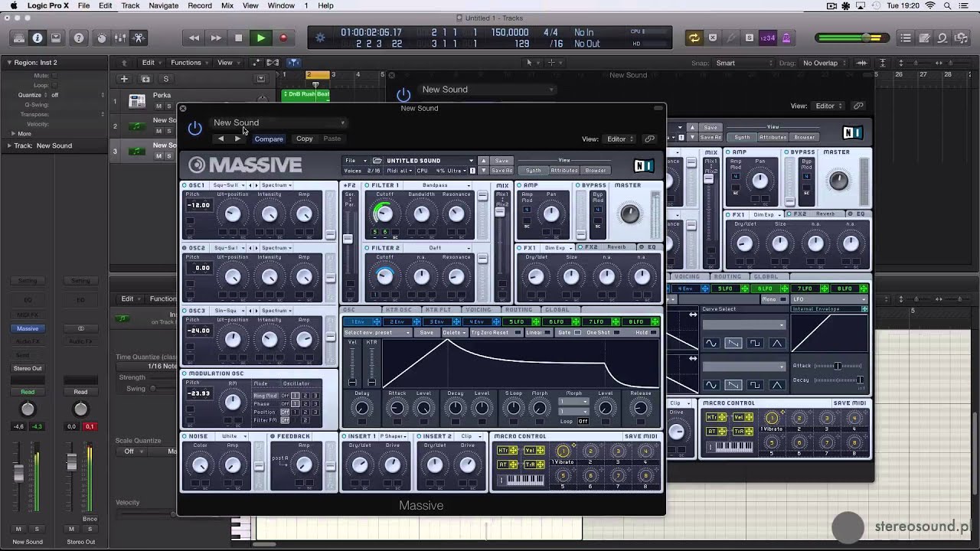Stop playback
The width and height of the screenshot is (980, 551).
point(238,37)
